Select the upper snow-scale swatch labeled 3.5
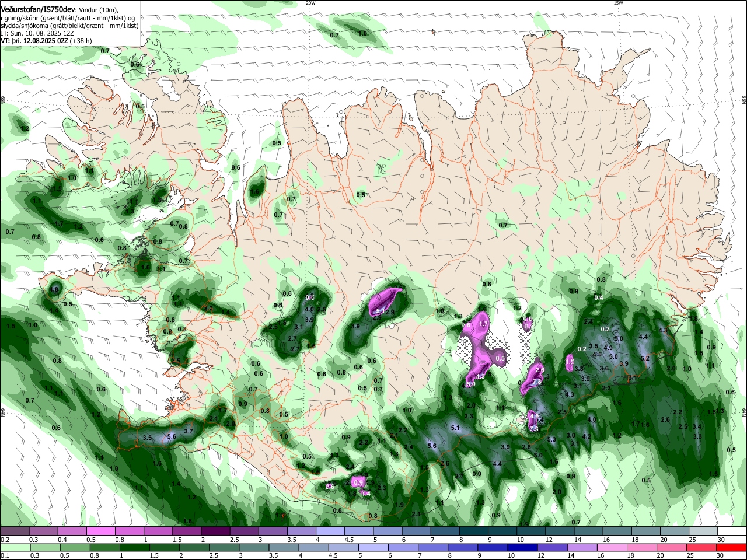 (302, 531)
